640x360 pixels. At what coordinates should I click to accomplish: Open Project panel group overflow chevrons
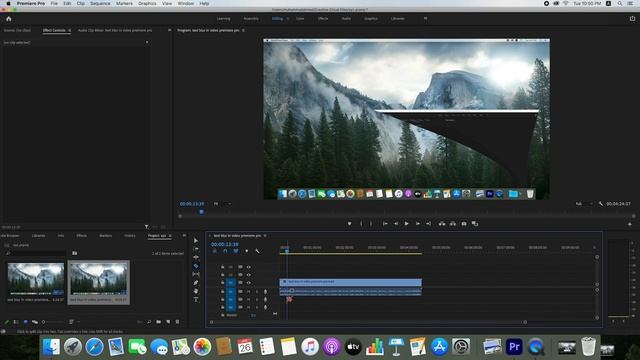184,236
